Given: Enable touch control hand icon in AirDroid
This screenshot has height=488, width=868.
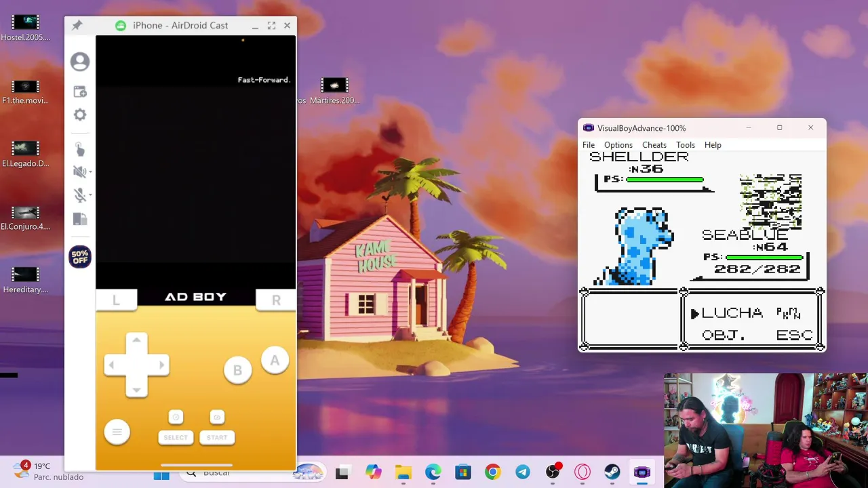Looking at the screenshot, I should click(x=79, y=149).
